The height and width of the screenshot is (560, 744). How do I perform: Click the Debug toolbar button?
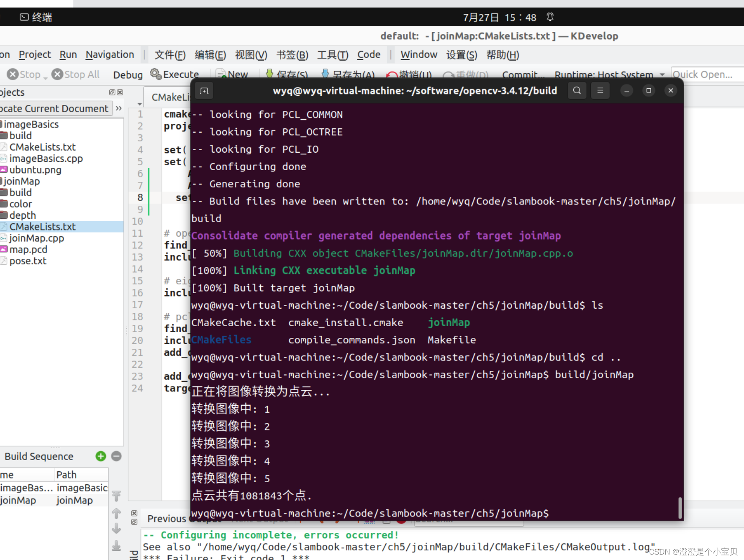128,75
